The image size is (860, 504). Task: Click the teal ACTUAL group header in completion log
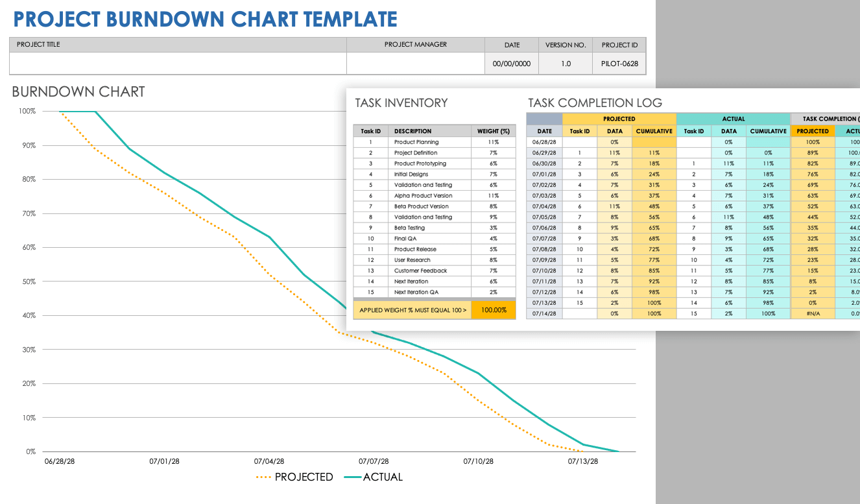(x=733, y=119)
